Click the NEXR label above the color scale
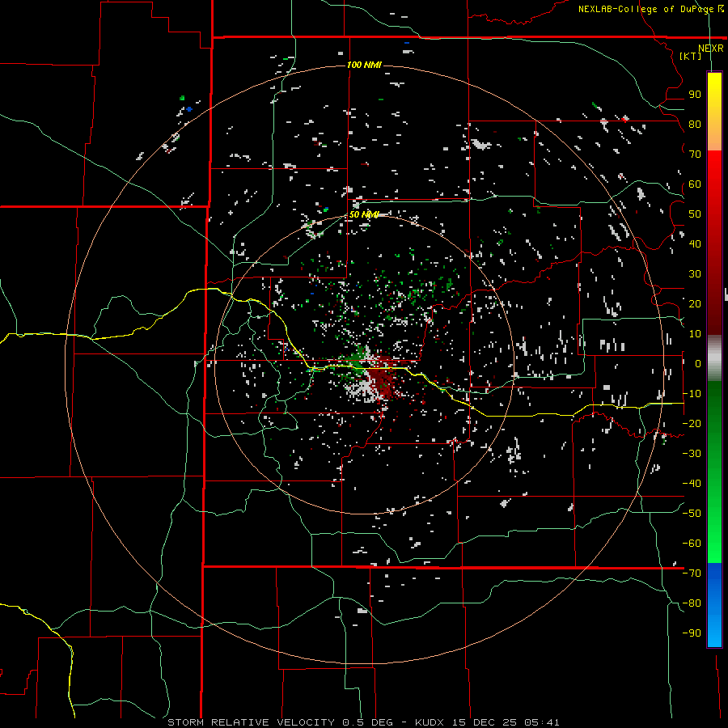 coord(711,48)
